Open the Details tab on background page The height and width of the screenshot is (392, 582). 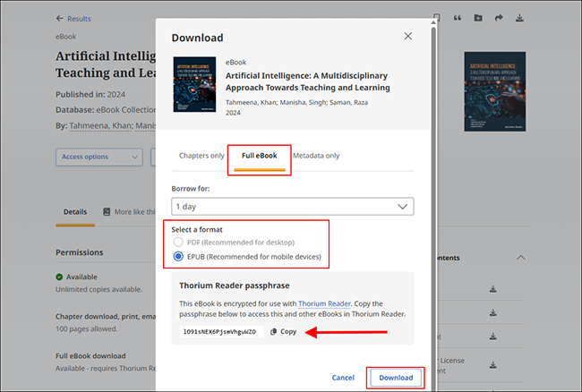[x=75, y=212]
